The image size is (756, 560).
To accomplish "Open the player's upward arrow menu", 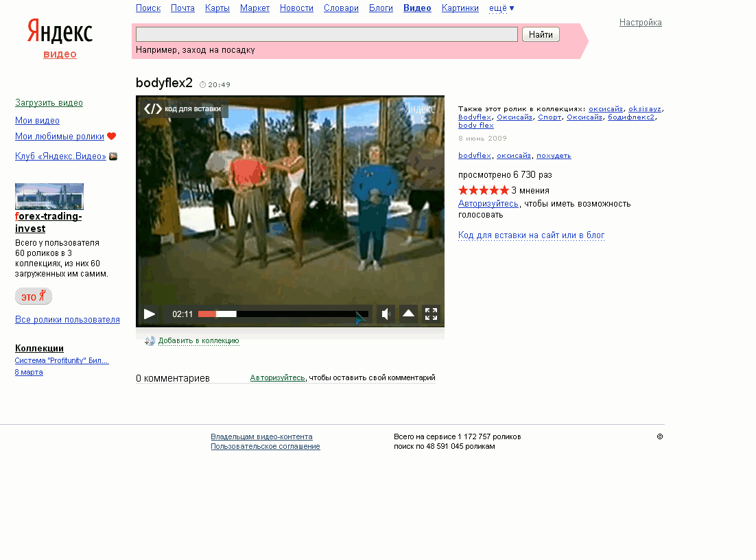I will click(x=408, y=314).
